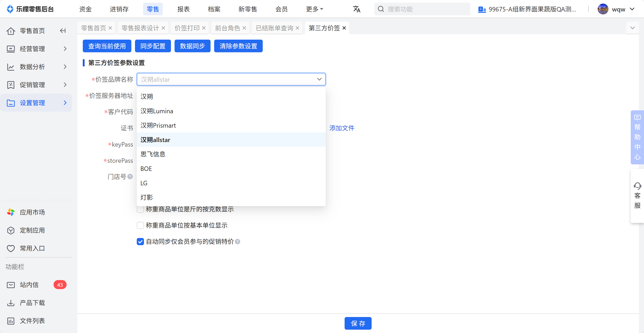Click help icon beside 自动同步仅会员参与的促销特价
The image size is (644, 333).
(238, 241)
